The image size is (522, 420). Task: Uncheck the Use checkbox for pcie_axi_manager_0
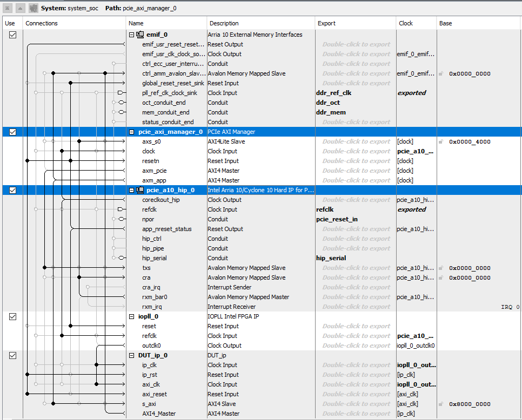point(12,132)
